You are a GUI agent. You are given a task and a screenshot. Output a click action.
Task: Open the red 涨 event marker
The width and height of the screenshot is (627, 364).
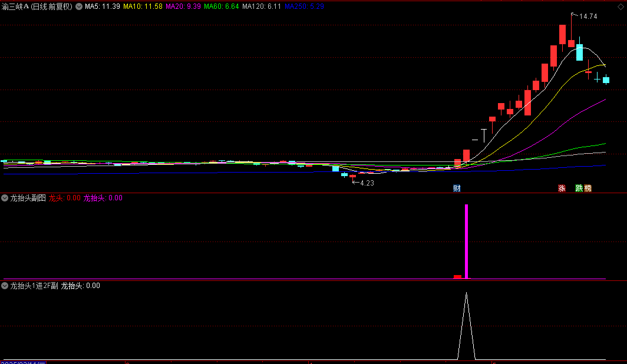[x=562, y=188]
